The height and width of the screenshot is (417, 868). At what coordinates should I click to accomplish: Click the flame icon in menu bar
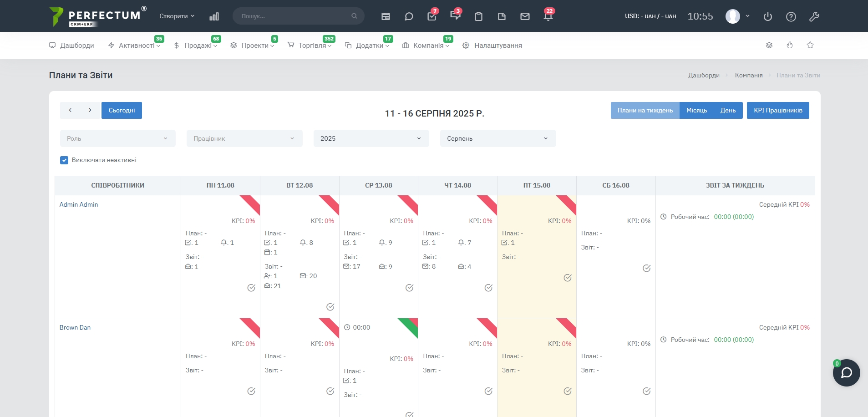(x=790, y=45)
